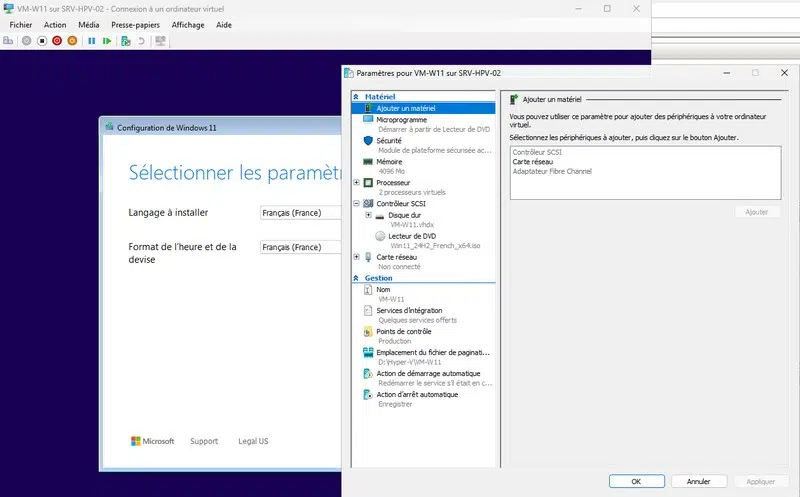Select Mémoire in the settings tree
800x497 pixels.
click(390, 161)
